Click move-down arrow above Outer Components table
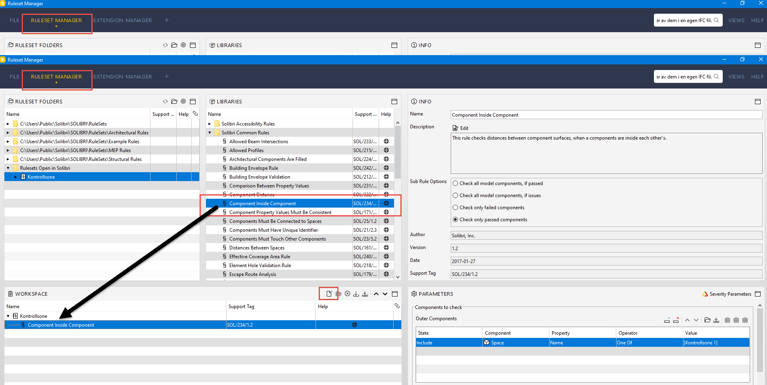Viewport: 767px width, 385px height. (696, 320)
